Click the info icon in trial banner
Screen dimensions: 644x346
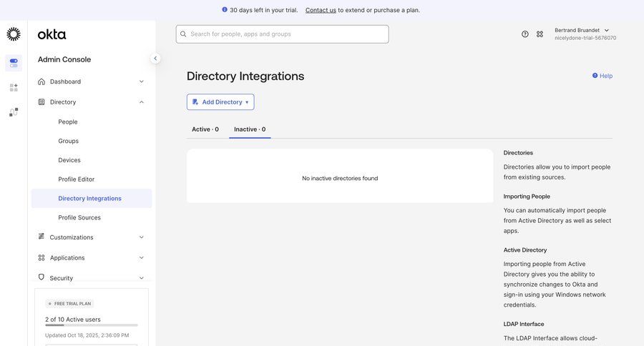[x=224, y=9]
